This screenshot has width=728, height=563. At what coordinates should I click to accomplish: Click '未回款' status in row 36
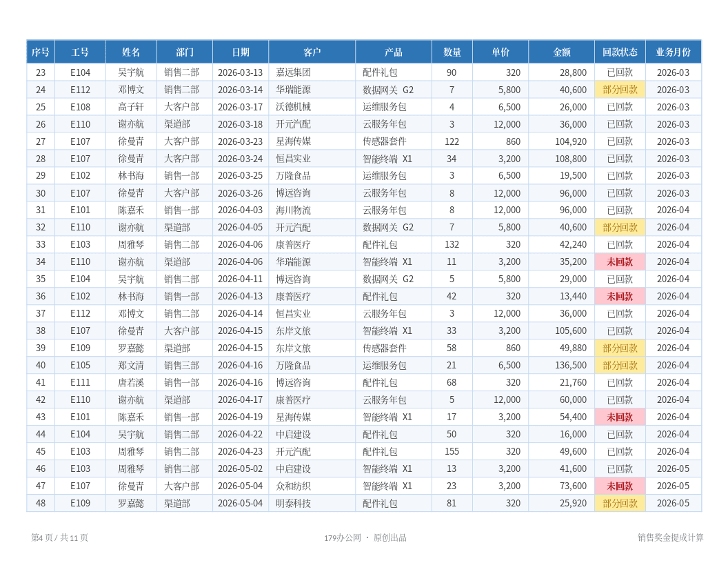620,297
